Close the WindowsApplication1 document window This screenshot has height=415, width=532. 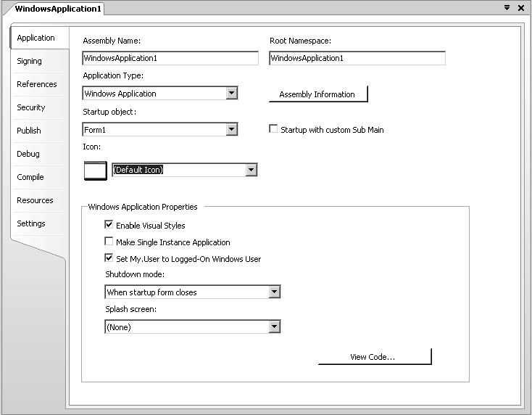point(520,8)
